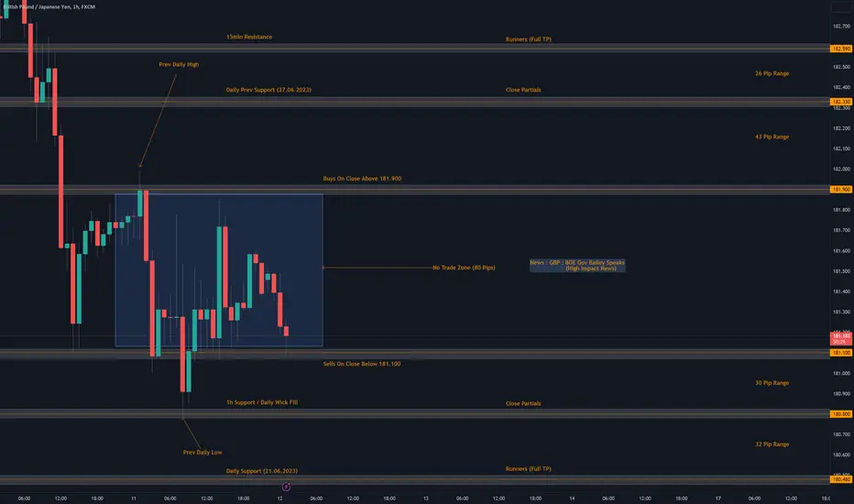Select "Daily Support (21.06.2023)" label

(261, 471)
